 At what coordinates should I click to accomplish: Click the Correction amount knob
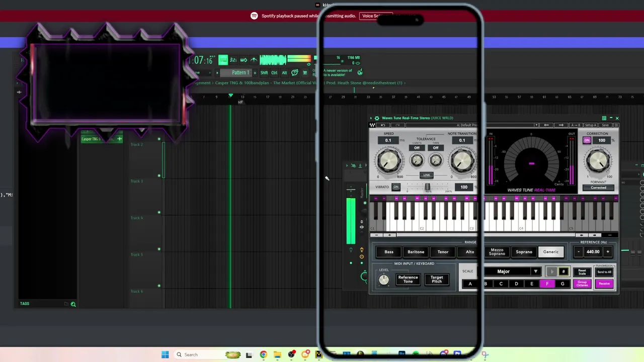(x=598, y=161)
